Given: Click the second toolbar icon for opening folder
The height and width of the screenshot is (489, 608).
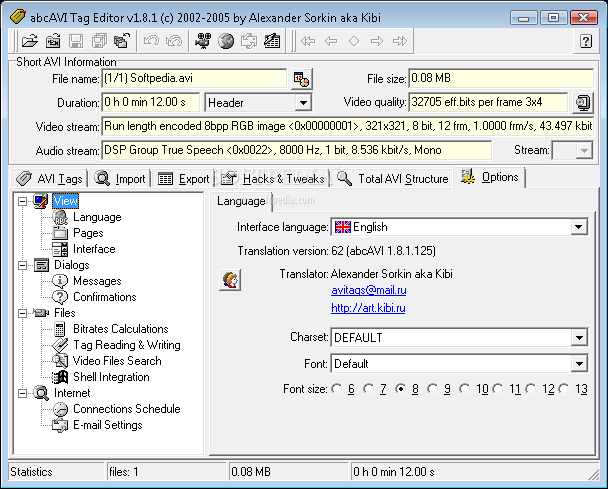Looking at the screenshot, I should [53, 41].
